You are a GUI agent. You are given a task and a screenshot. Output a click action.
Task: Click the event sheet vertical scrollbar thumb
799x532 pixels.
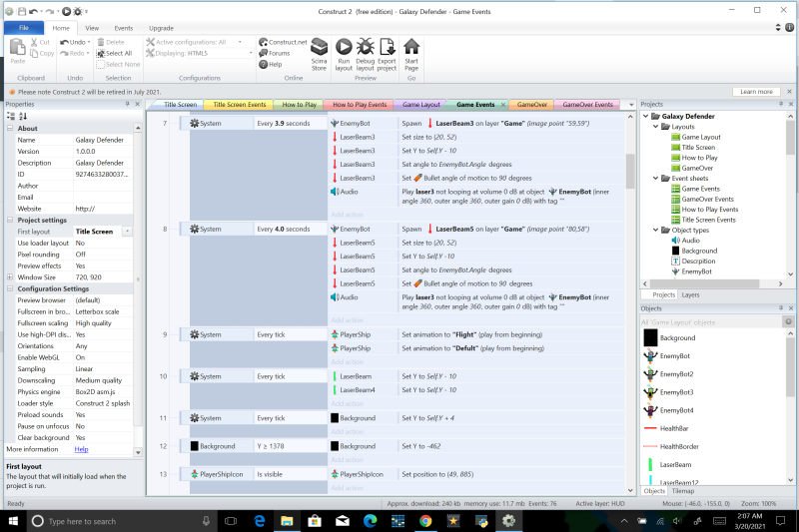[x=630, y=171]
